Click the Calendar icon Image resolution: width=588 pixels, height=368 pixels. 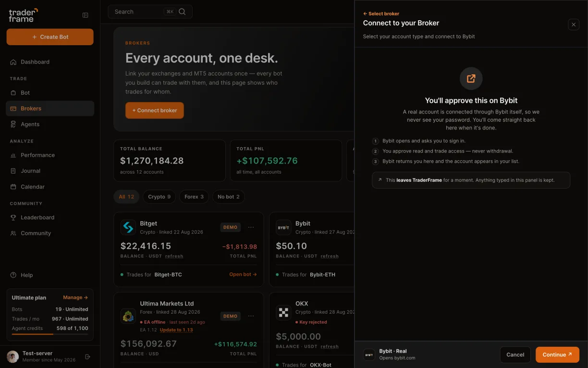[13, 187]
